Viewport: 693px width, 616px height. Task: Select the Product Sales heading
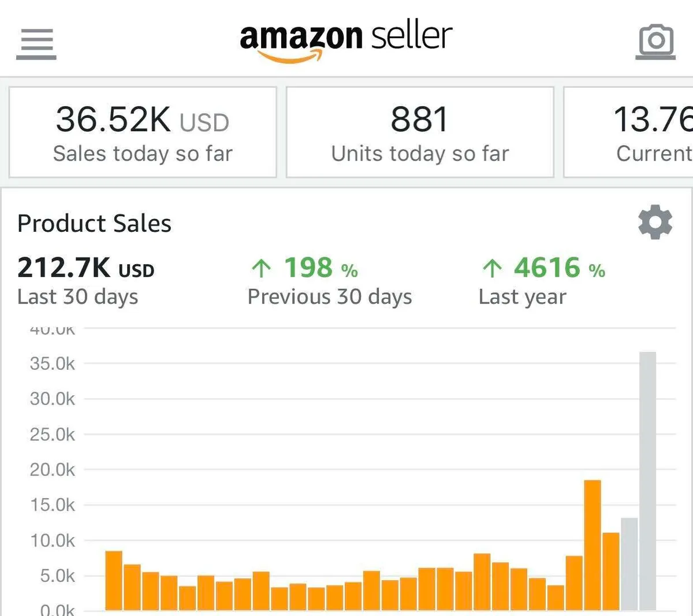(x=94, y=224)
